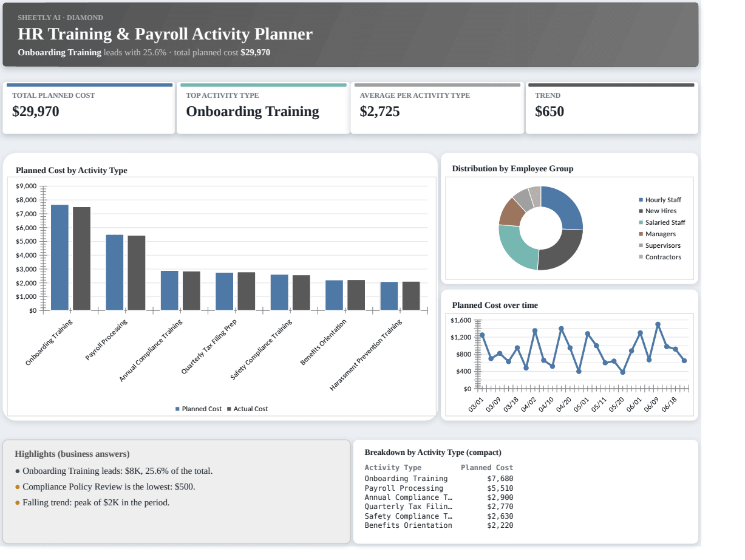Click the SHEETLY AI · DIAMOND header label
This screenshot has width=745, height=560.
point(60,18)
